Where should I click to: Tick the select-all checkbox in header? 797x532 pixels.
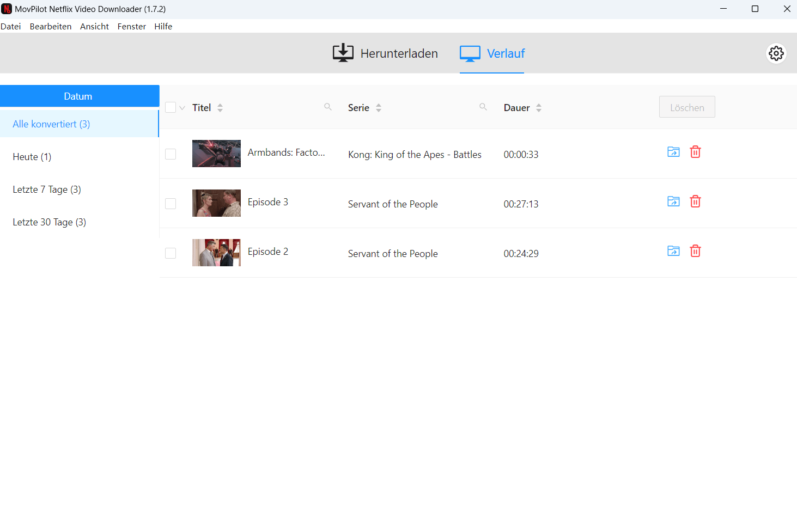pos(171,107)
